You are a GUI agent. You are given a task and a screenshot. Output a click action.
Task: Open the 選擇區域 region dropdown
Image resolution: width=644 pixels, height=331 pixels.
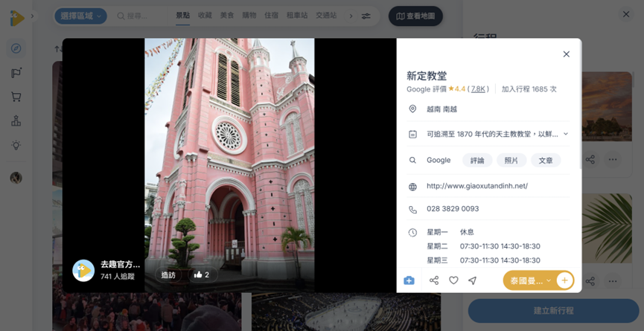coord(80,16)
